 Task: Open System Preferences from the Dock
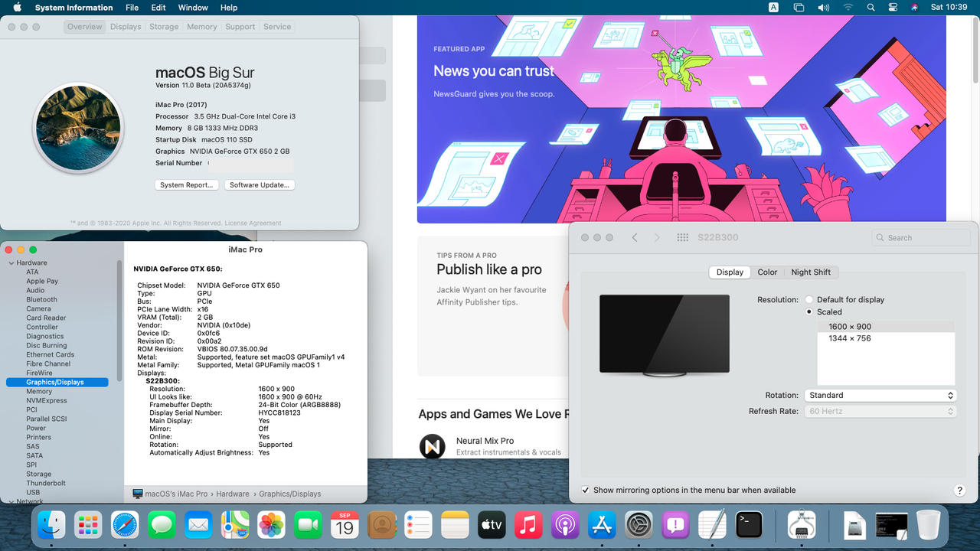[639, 525]
